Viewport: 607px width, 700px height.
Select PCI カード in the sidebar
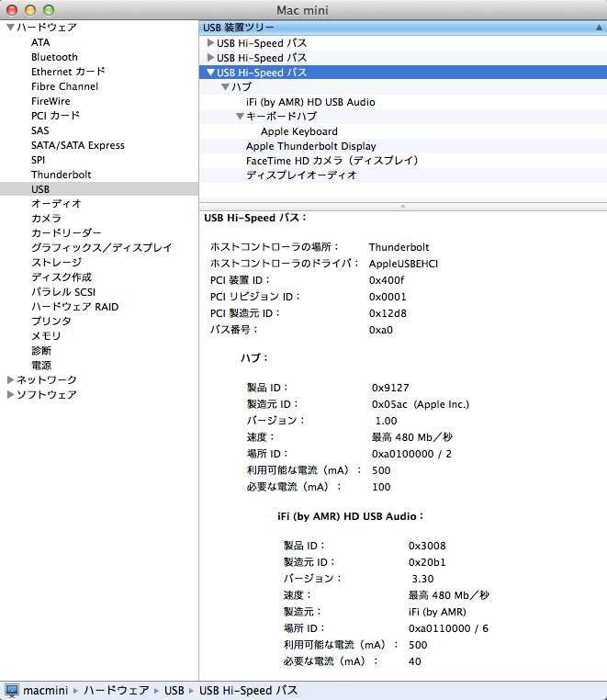tap(55, 116)
